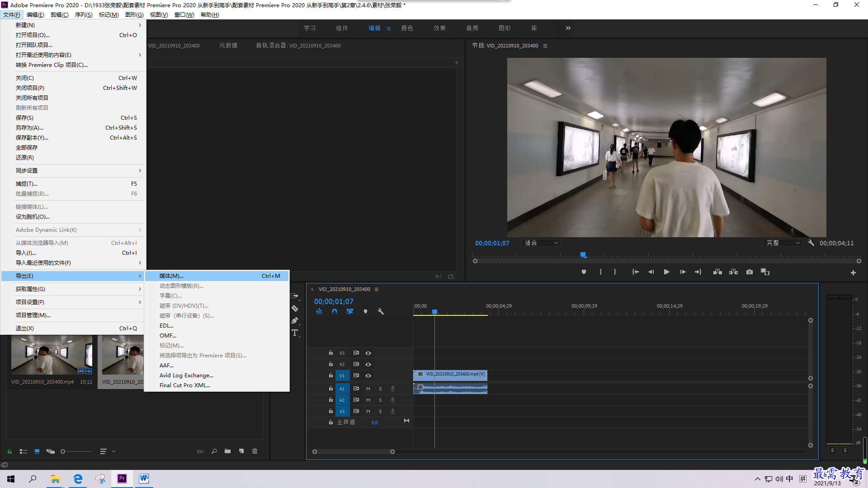Open the zoom level 适合 dropdown
The image size is (868, 488).
(x=541, y=243)
